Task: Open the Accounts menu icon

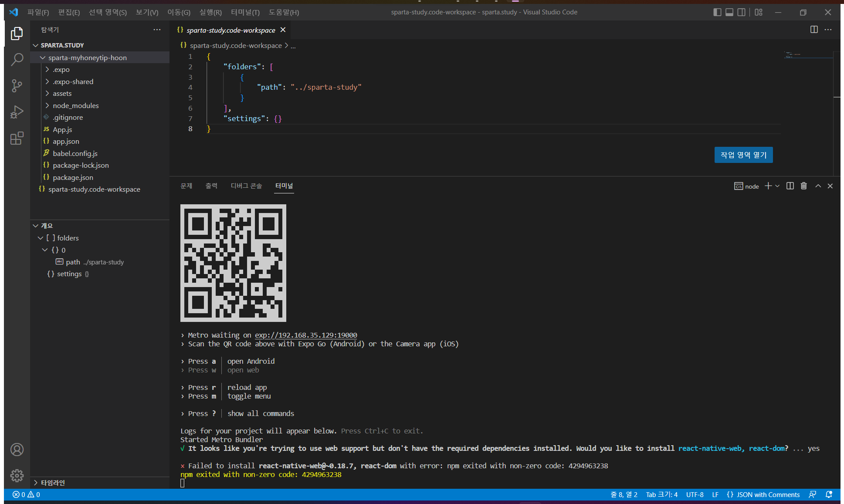Action: point(17,450)
